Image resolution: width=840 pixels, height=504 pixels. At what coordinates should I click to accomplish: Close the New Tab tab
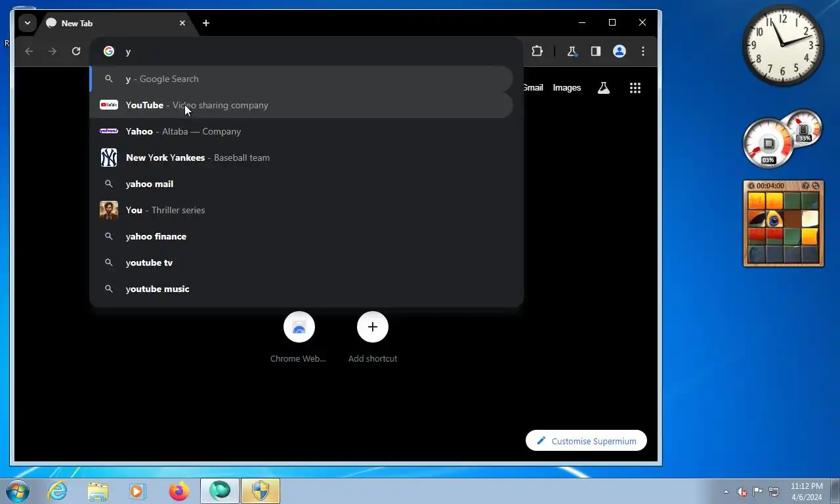pos(182,23)
